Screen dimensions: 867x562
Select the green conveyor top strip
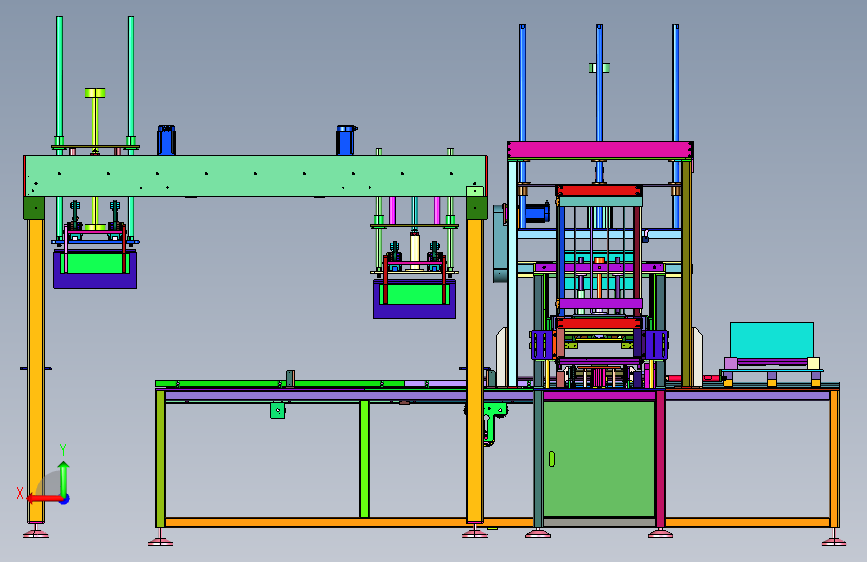280,383
